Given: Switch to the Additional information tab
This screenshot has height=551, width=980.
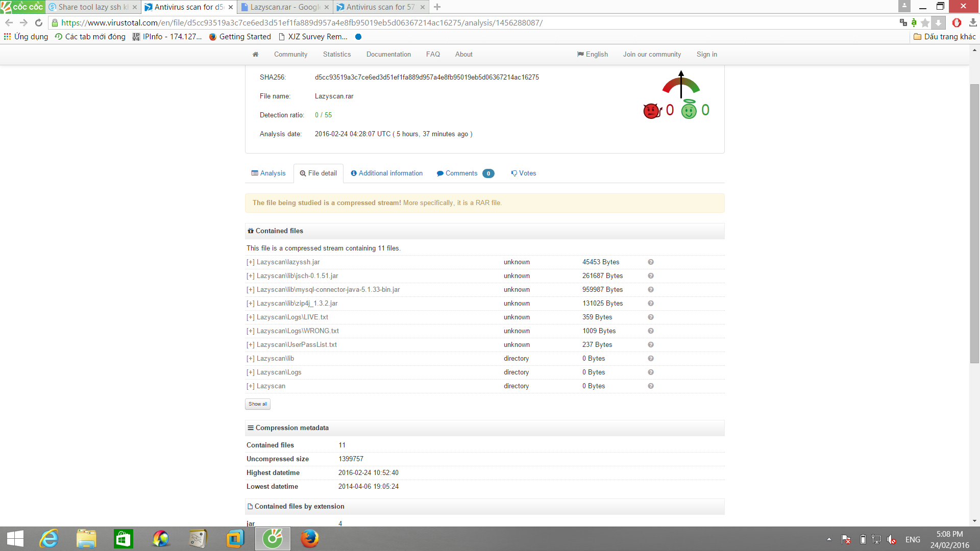Looking at the screenshot, I should tap(386, 173).
